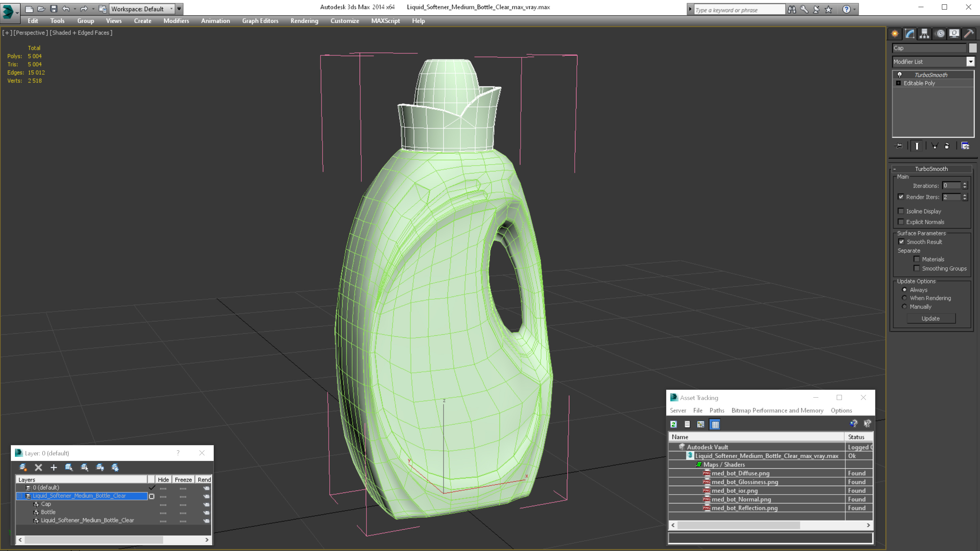Open the Modifier List dropdown

click(970, 62)
